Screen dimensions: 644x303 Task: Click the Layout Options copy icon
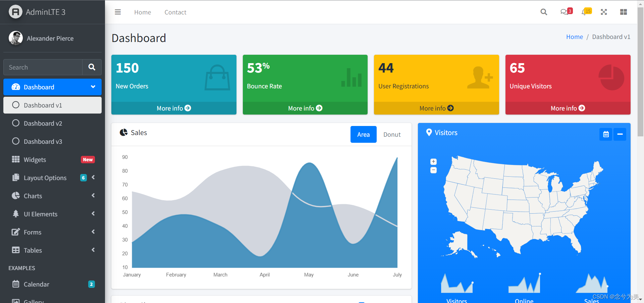(x=16, y=177)
